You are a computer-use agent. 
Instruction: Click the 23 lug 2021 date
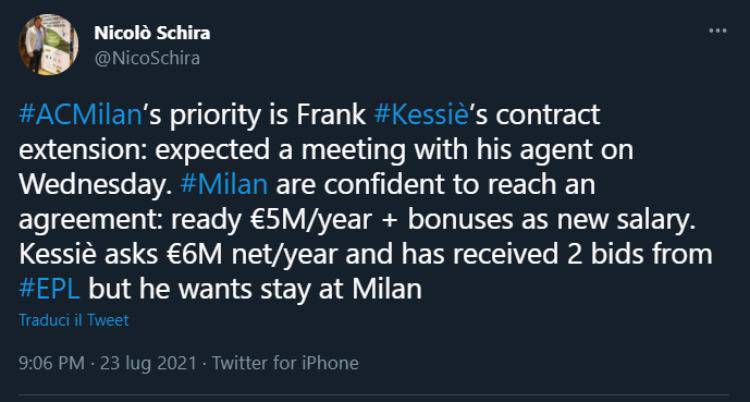pyautogui.click(x=149, y=363)
